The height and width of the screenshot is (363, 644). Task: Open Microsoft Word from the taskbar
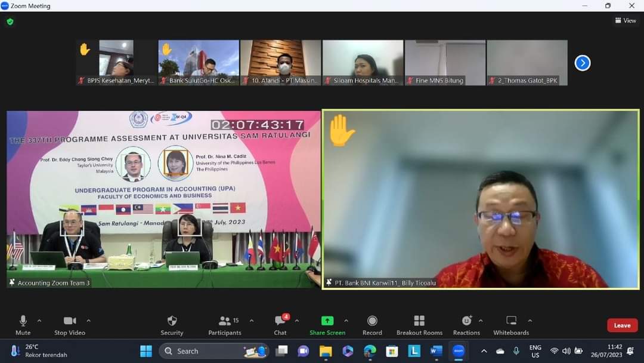point(436,351)
